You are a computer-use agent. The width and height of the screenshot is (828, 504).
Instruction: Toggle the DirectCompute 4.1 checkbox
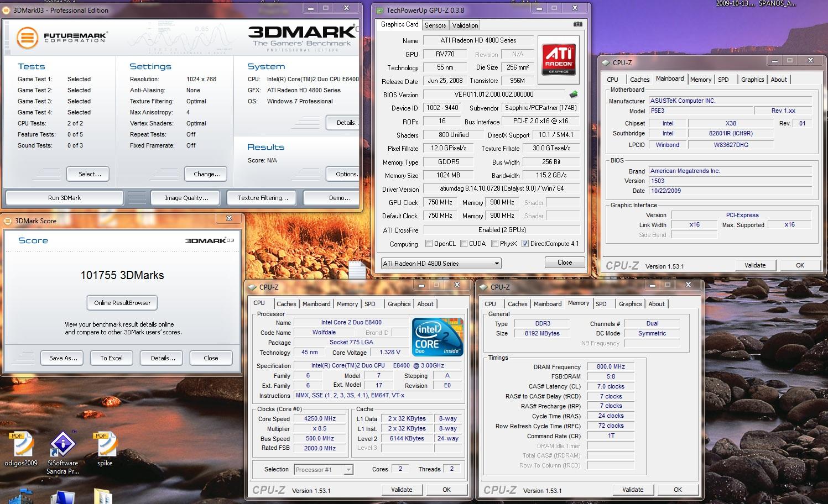[x=525, y=244]
